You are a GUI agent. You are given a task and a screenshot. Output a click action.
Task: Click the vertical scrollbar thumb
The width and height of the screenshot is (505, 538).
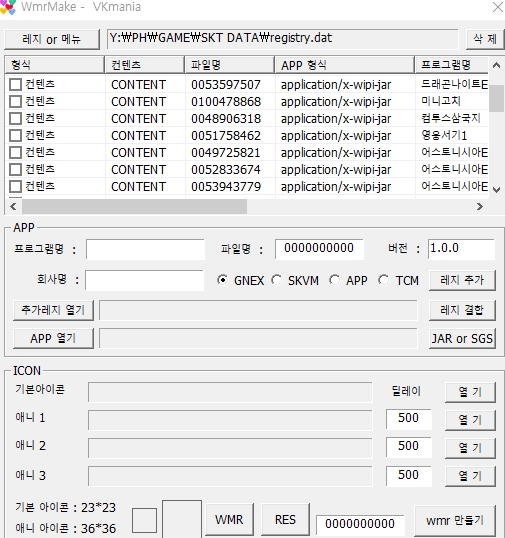click(x=496, y=99)
